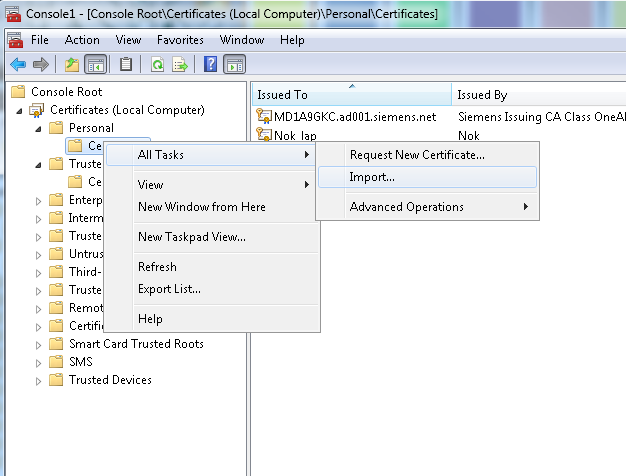The width and height of the screenshot is (626, 476).
Task: Collapse Certificates (Local Computer) tree node
Action: tap(22, 110)
